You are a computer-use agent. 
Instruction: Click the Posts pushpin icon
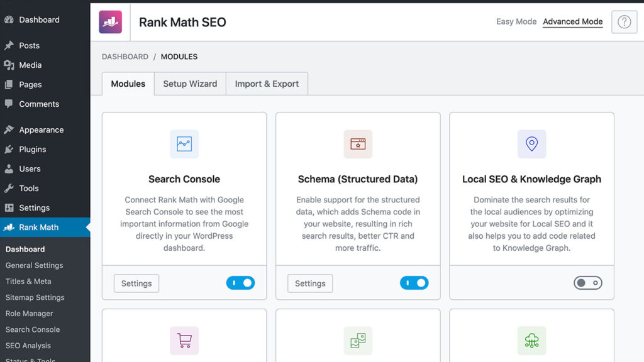point(9,45)
